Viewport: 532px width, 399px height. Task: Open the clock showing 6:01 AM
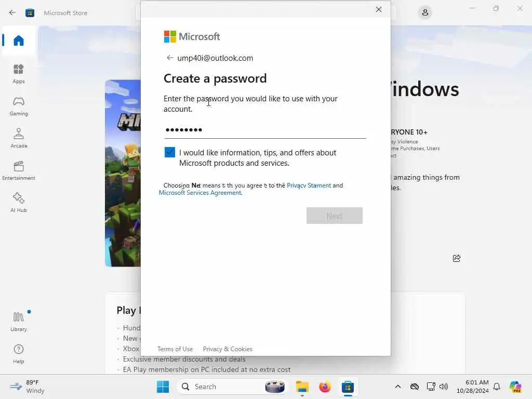[x=473, y=387]
